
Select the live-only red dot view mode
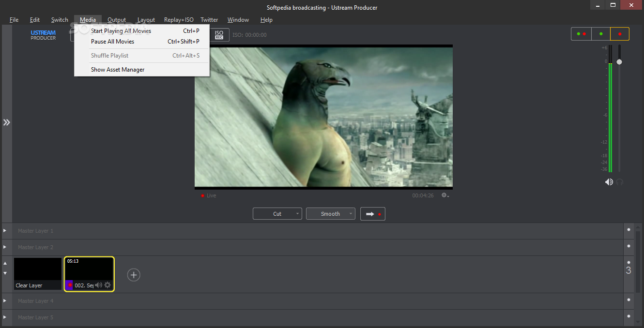coord(620,34)
